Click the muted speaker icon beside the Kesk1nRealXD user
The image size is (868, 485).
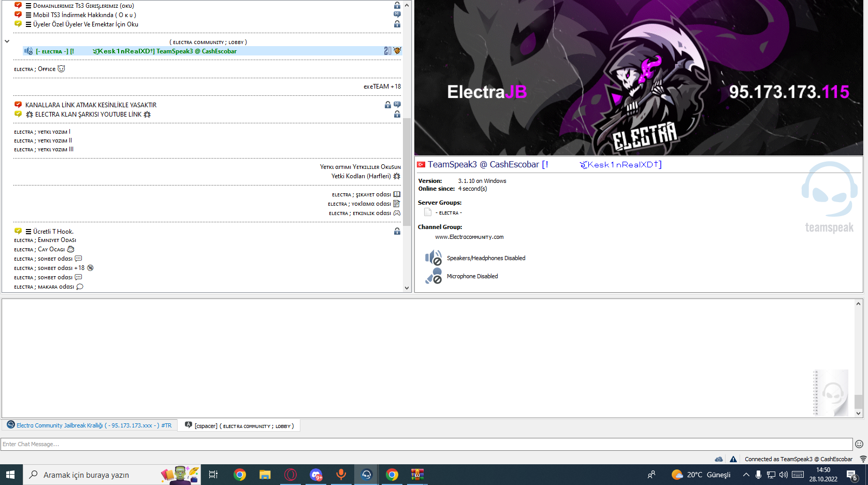(28, 51)
